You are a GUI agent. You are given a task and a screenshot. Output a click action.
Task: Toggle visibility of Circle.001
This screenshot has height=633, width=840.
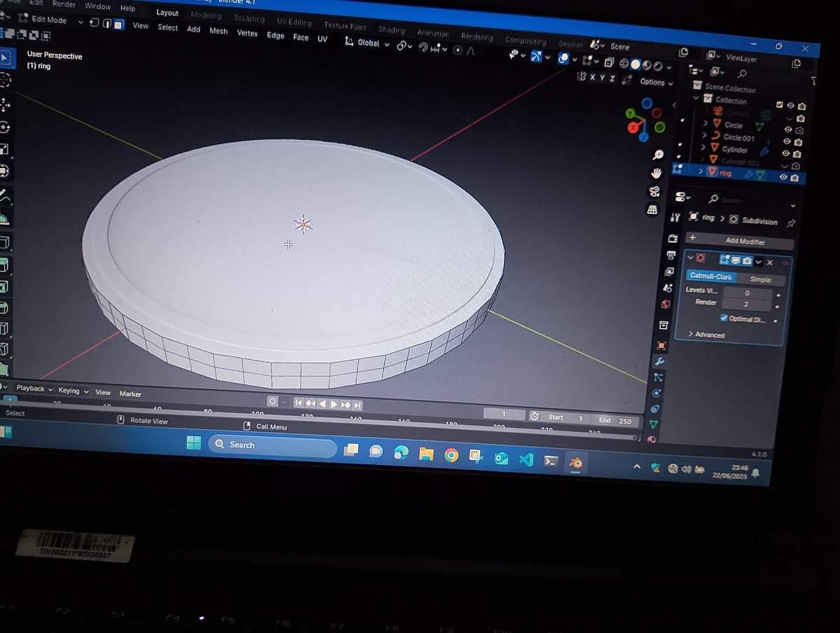point(787,141)
